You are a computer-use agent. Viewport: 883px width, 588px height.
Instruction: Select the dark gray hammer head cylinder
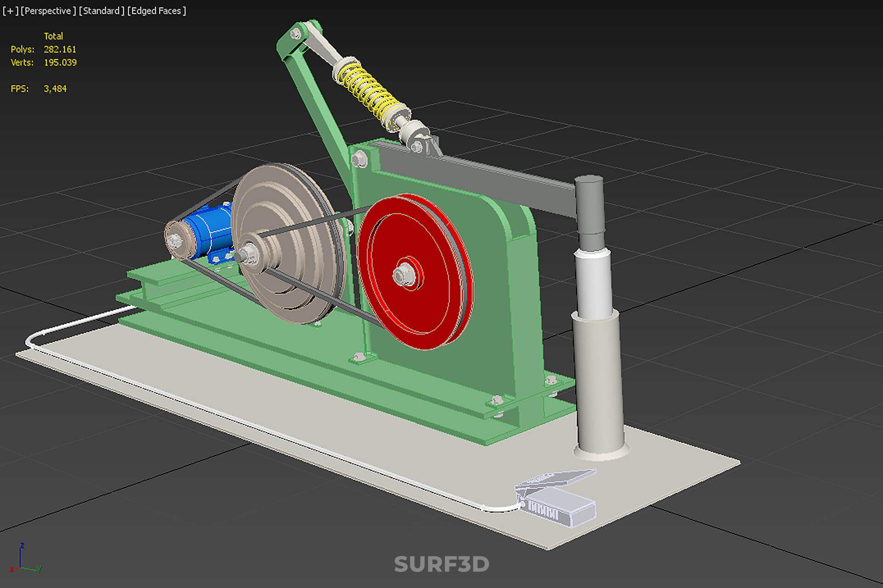coord(591,212)
